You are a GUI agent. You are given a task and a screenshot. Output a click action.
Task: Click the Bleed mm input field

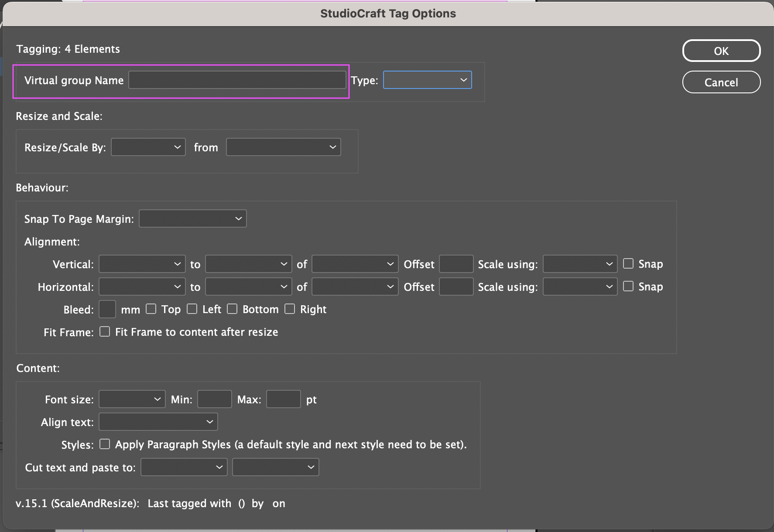(107, 310)
